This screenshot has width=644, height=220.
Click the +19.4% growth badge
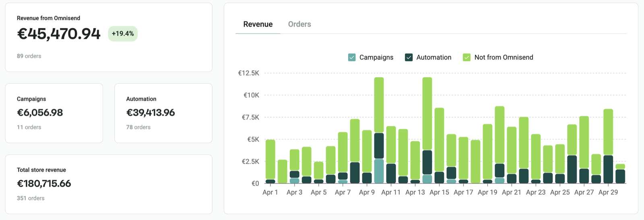(x=123, y=33)
